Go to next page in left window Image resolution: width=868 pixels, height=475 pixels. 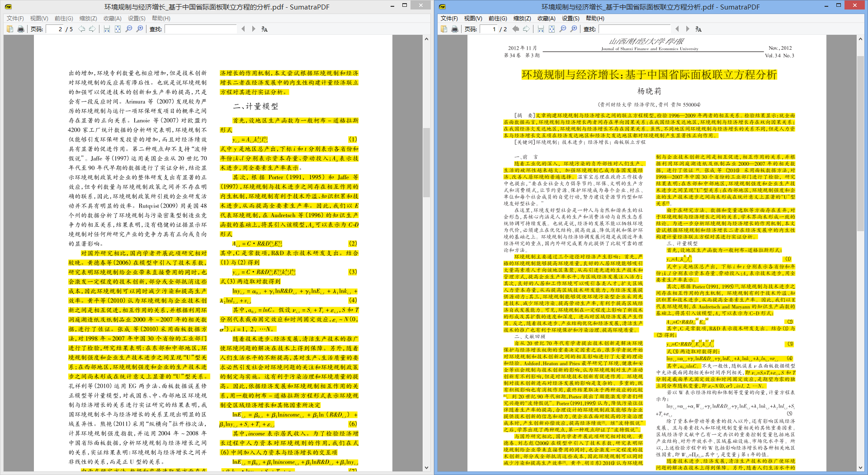93,29
